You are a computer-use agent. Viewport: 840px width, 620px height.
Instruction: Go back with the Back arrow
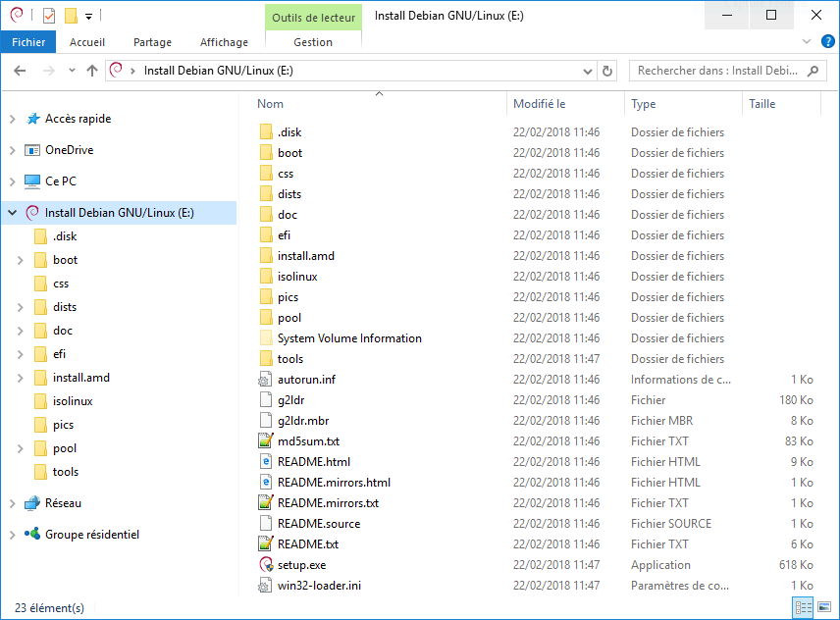click(20, 71)
